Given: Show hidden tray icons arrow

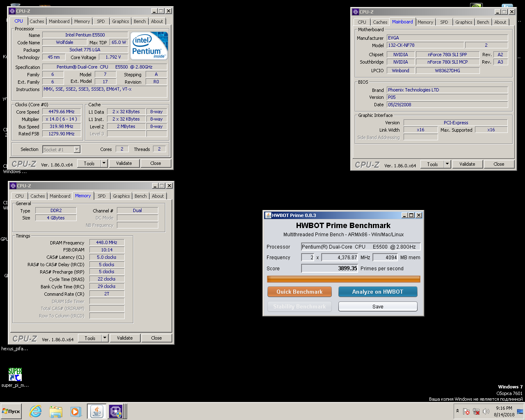Looking at the screenshot, I should (457, 411).
